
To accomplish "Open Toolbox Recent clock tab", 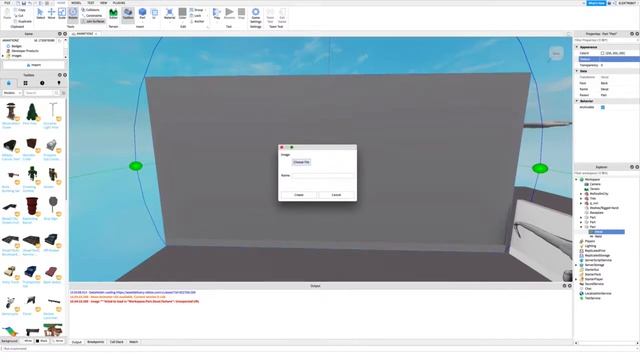I will [42, 83].
